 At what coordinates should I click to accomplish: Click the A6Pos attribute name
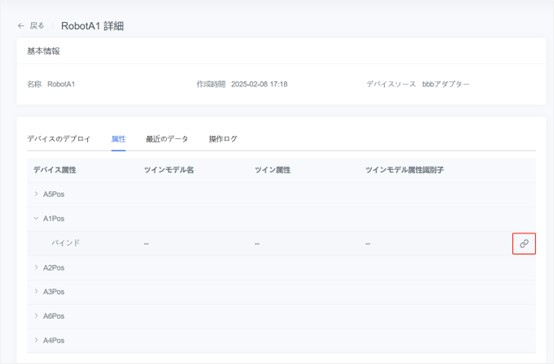coord(54,316)
